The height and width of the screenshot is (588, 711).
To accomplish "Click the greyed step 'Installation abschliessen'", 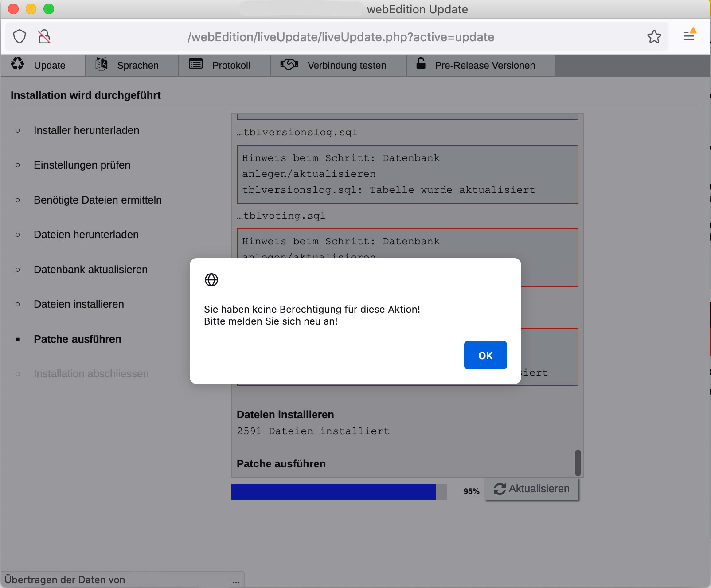I will [91, 374].
